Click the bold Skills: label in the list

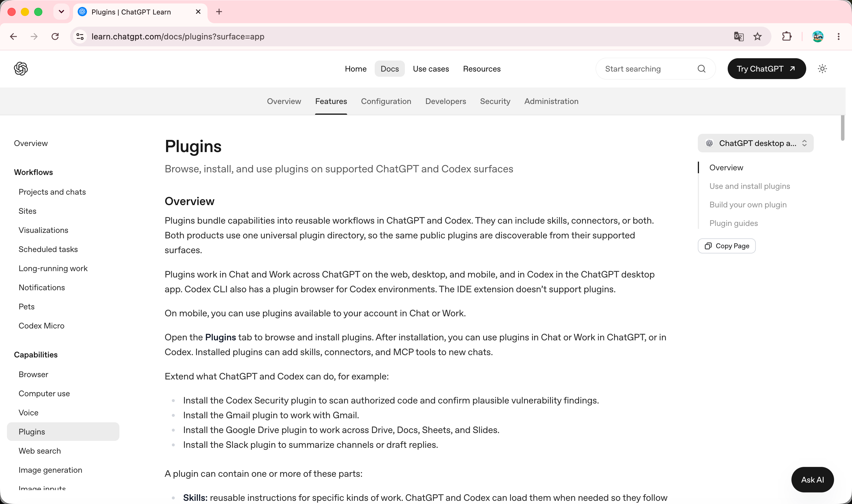[195, 498]
